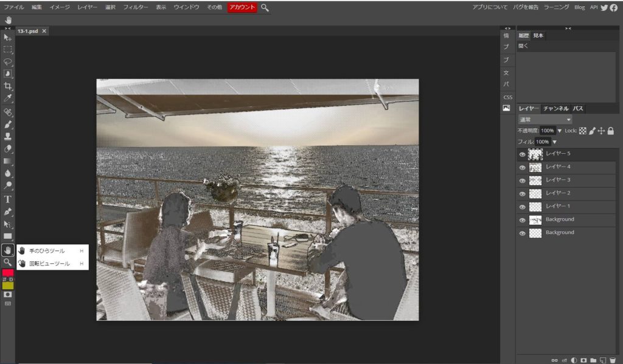Click the red foreground color swatch
Viewport: 623px width, 364px height.
coord(7,273)
